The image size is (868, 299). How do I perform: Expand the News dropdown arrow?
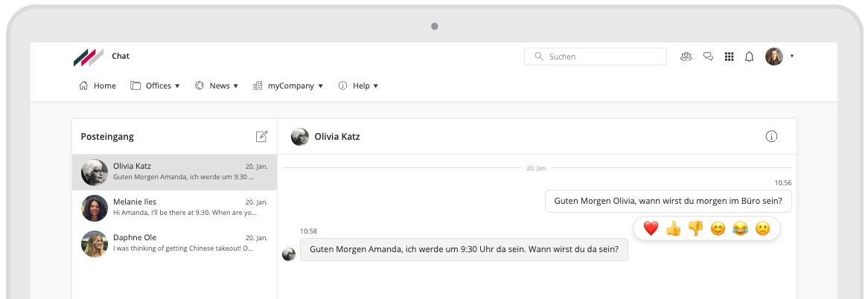point(235,86)
